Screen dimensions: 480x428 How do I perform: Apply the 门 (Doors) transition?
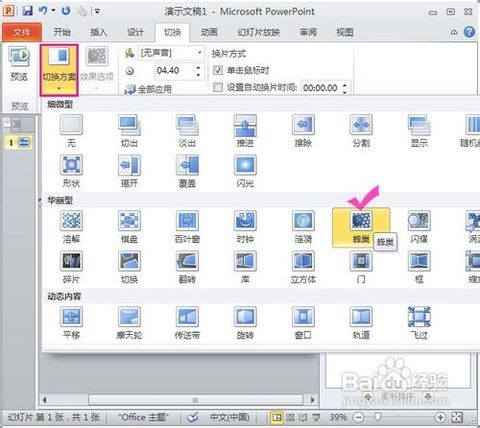click(x=361, y=267)
